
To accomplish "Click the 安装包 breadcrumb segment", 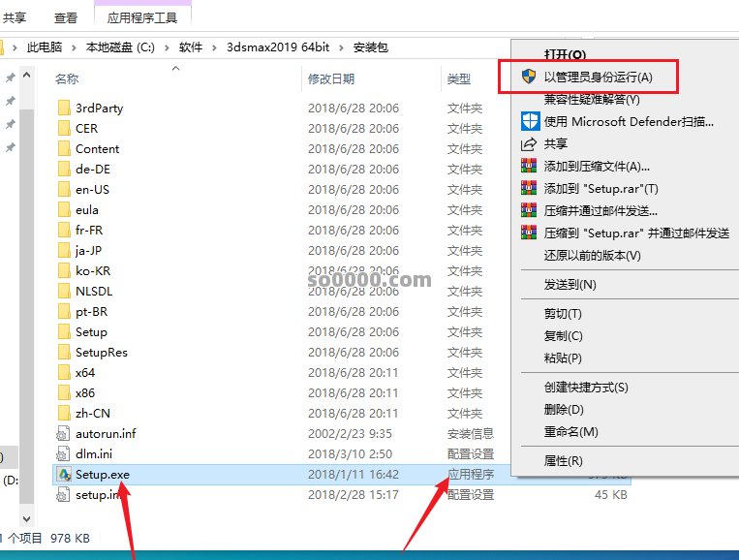I will tap(371, 47).
